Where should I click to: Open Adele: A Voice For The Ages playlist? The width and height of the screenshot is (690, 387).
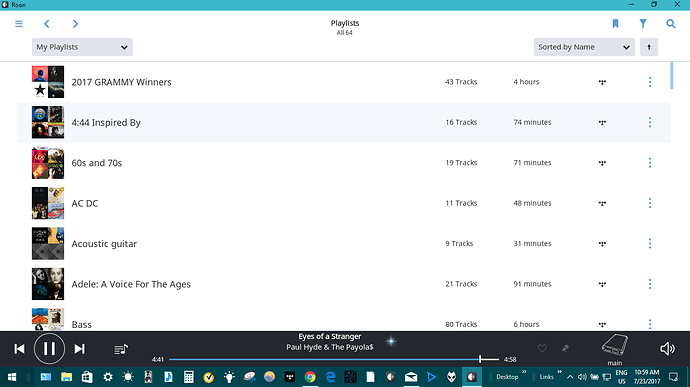point(131,284)
